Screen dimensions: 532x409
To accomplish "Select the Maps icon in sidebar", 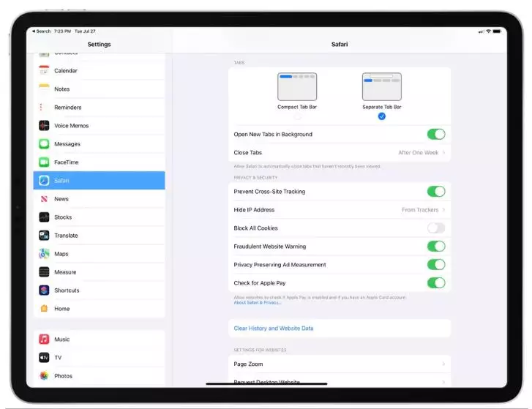I will (x=44, y=254).
